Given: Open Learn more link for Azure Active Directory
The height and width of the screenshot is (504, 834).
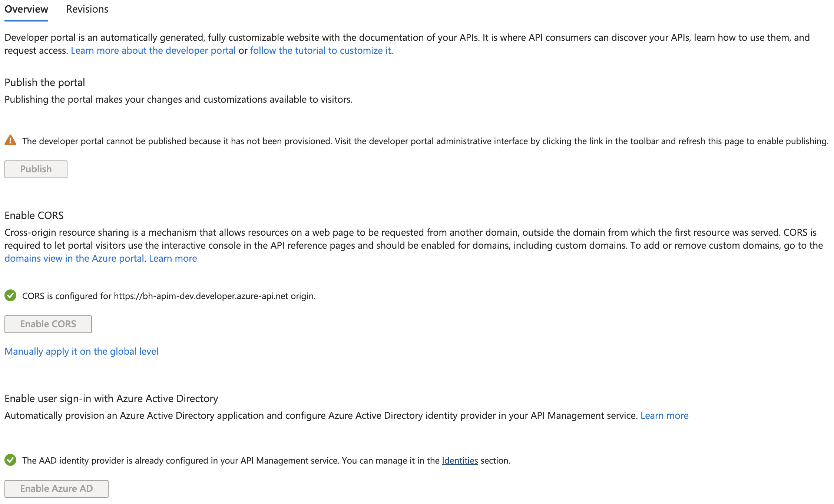Looking at the screenshot, I should coord(665,415).
